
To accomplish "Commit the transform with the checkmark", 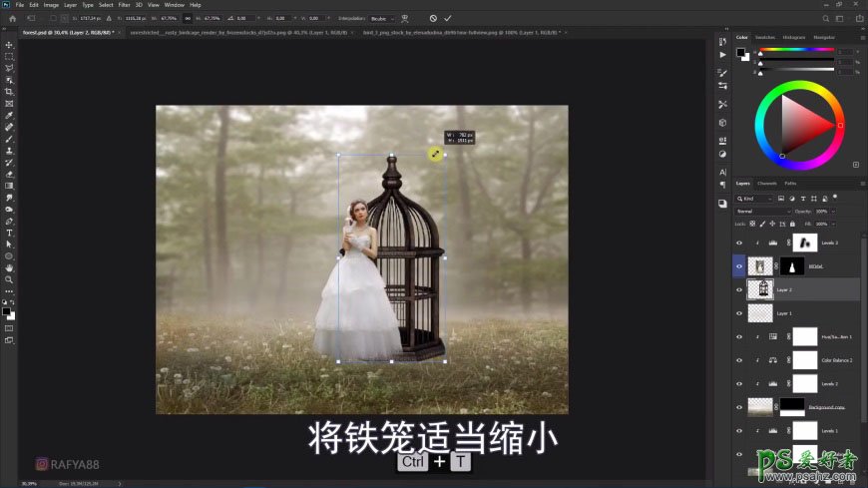I will tap(448, 18).
